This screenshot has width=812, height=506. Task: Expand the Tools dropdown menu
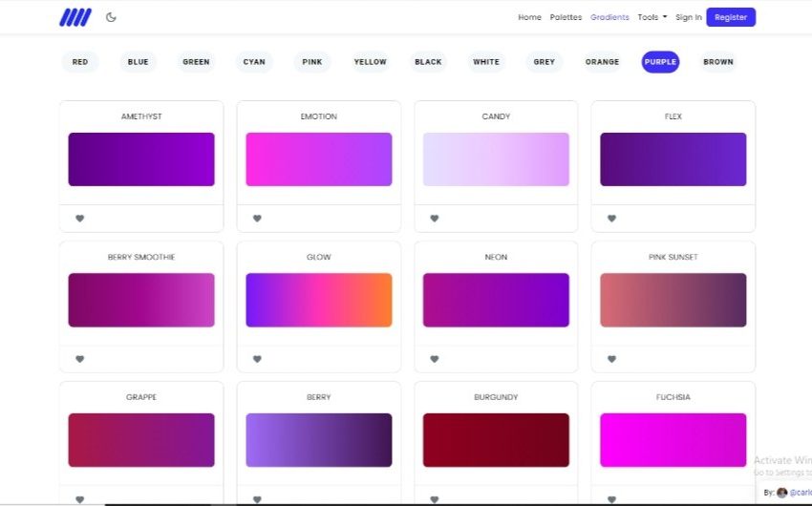[x=652, y=17]
